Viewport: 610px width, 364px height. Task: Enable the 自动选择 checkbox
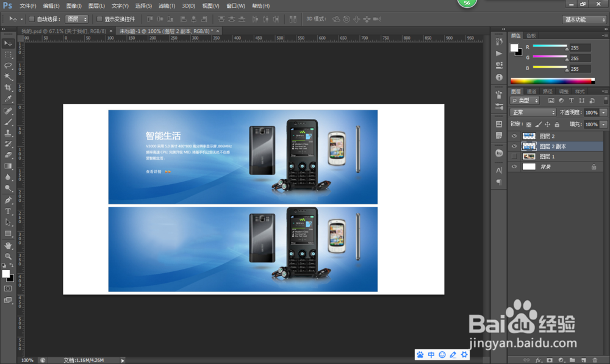coord(32,19)
